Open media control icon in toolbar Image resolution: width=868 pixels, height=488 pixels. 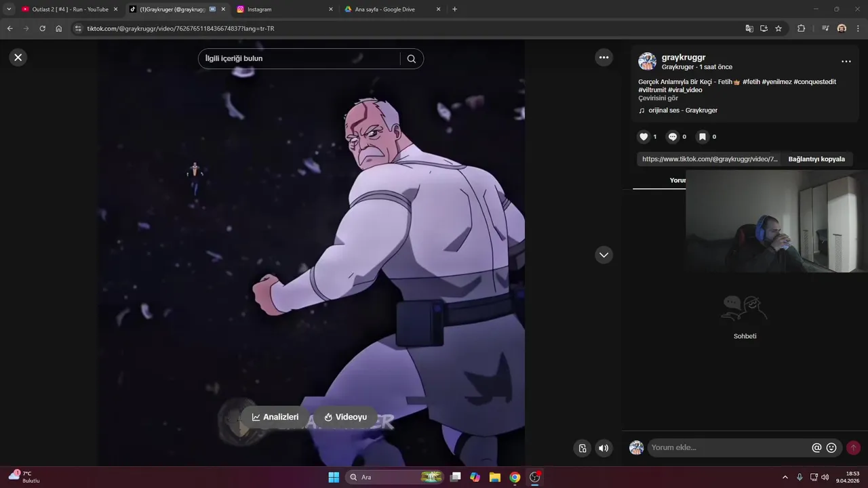coord(825,28)
